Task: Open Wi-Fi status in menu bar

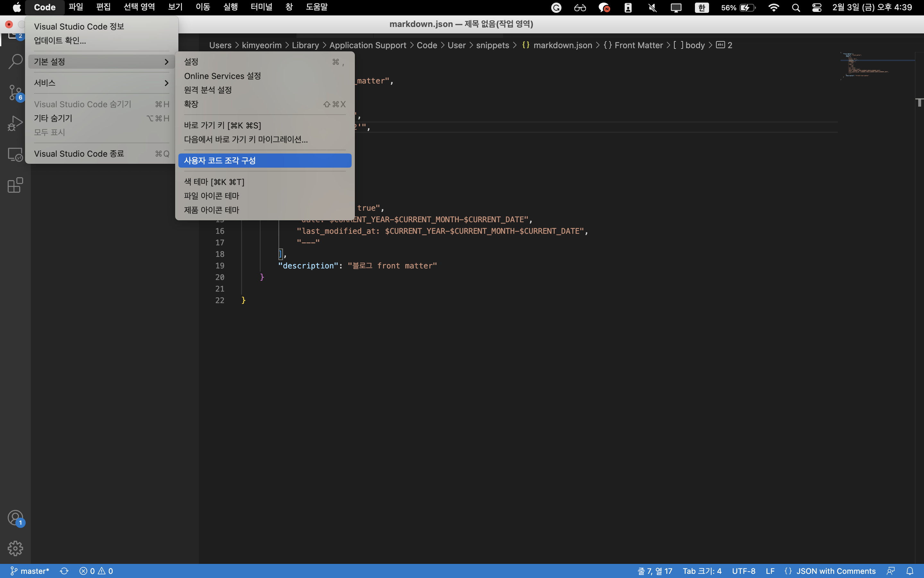Action: 774,8
